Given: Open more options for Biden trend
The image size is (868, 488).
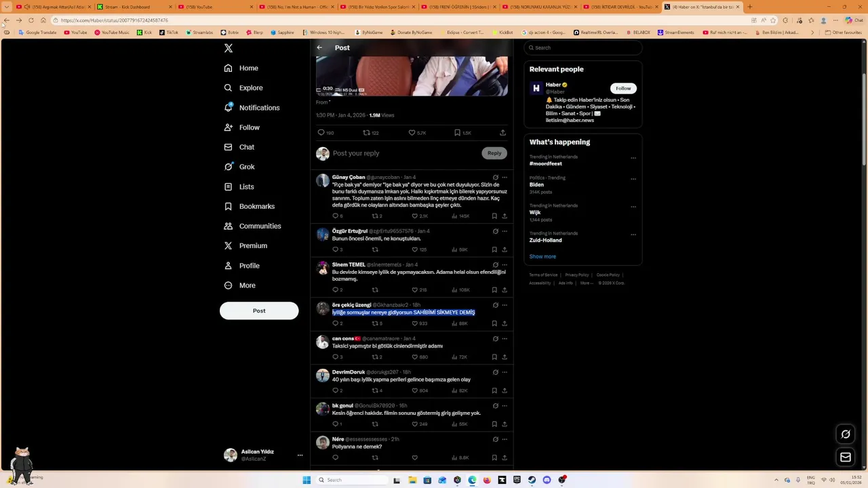Looking at the screenshot, I should pyautogui.click(x=633, y=179).
